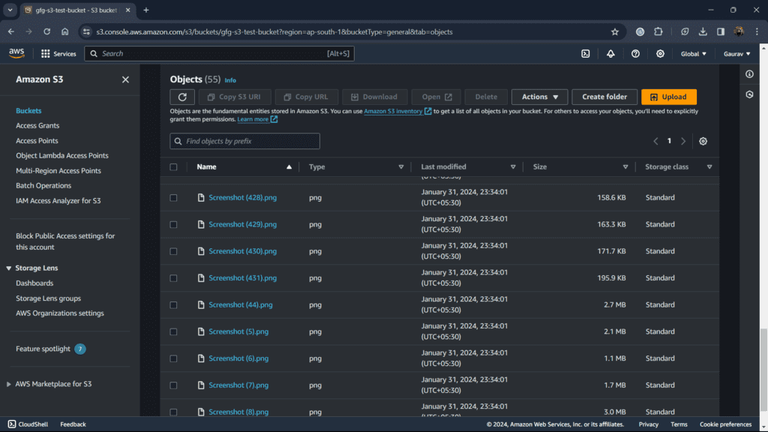Viewport: 768px width, 432px height.
Task: Click the AWS logo home icon
Action: tap(17, 53)
